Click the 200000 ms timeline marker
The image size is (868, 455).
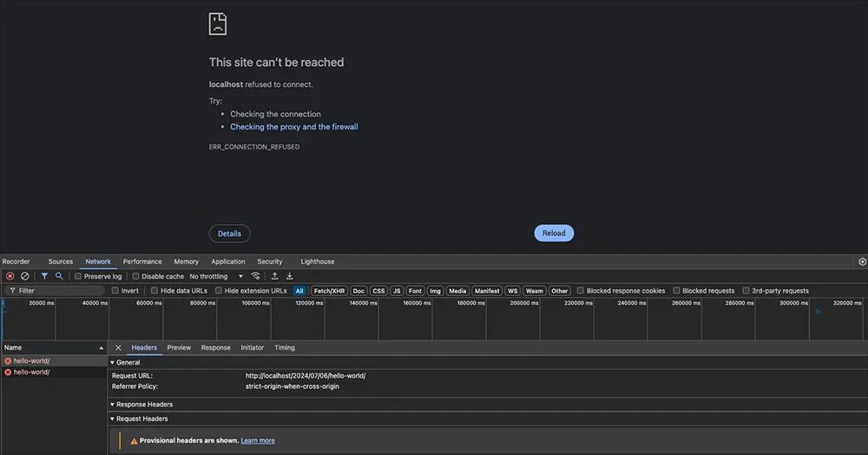coord(524,303)
